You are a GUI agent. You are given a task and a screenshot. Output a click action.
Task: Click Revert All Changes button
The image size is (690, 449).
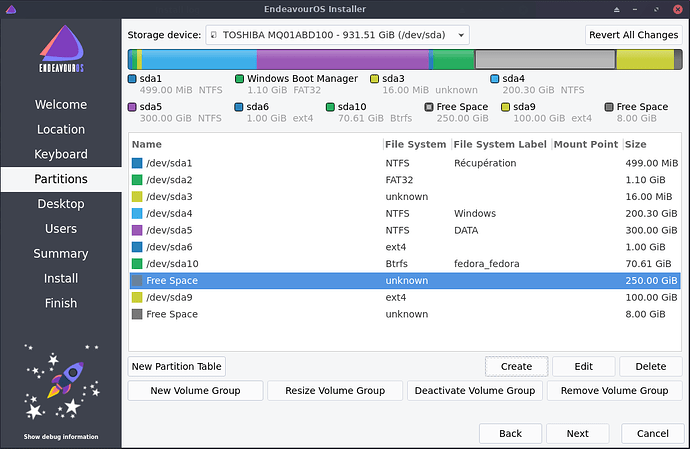tap(633, 35)
